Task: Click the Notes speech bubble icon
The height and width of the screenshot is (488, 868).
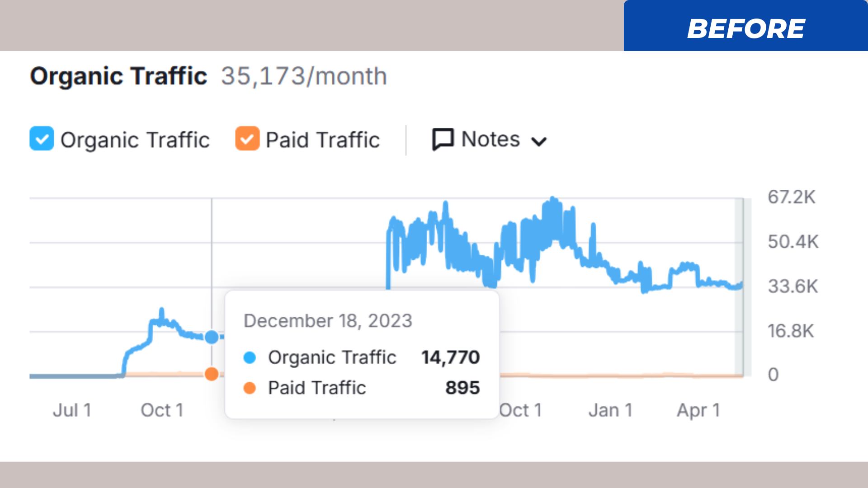Action: [443, 139]
